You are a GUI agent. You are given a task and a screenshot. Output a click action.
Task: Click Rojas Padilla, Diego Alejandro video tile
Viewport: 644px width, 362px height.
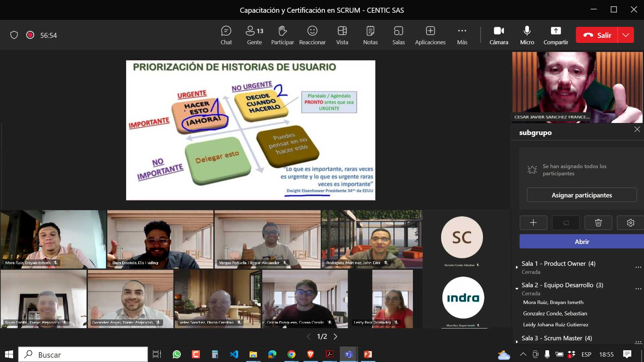point(44,299)
